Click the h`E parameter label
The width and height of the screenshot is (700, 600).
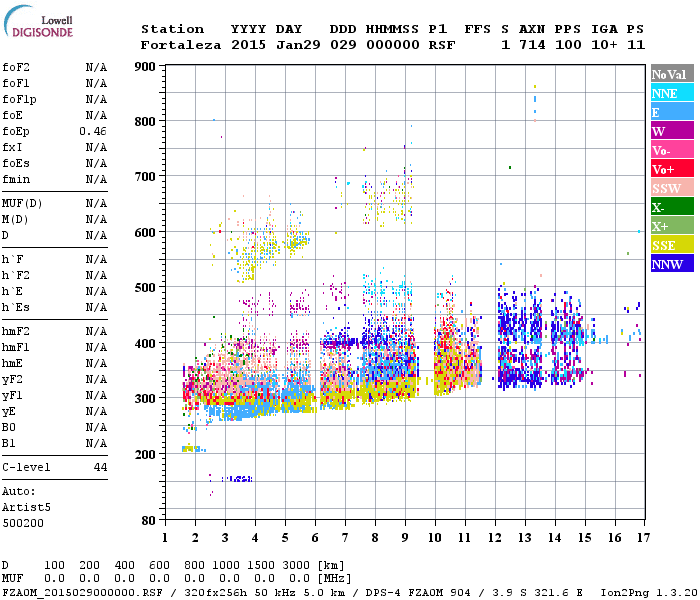point(12,292)
